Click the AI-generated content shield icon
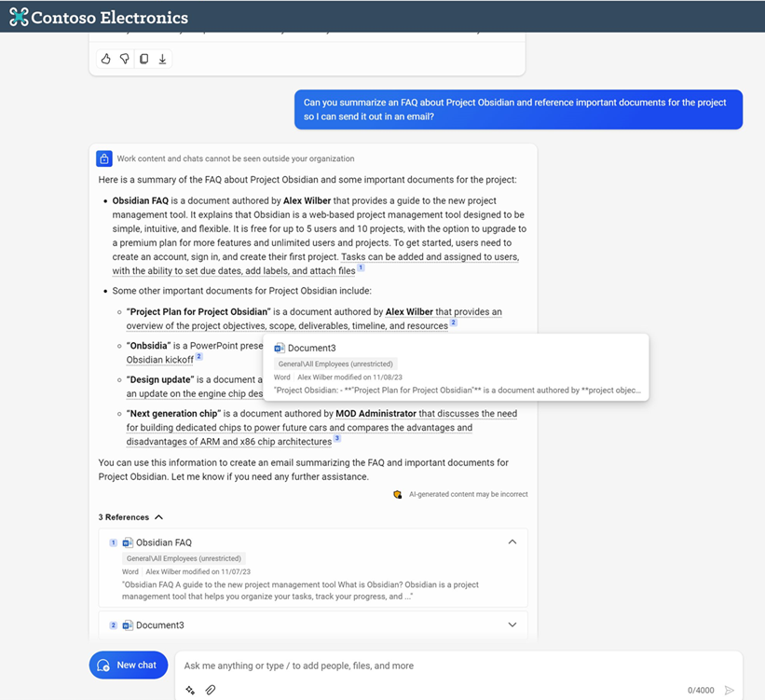 pyautogui.click(x=398, y=495)
